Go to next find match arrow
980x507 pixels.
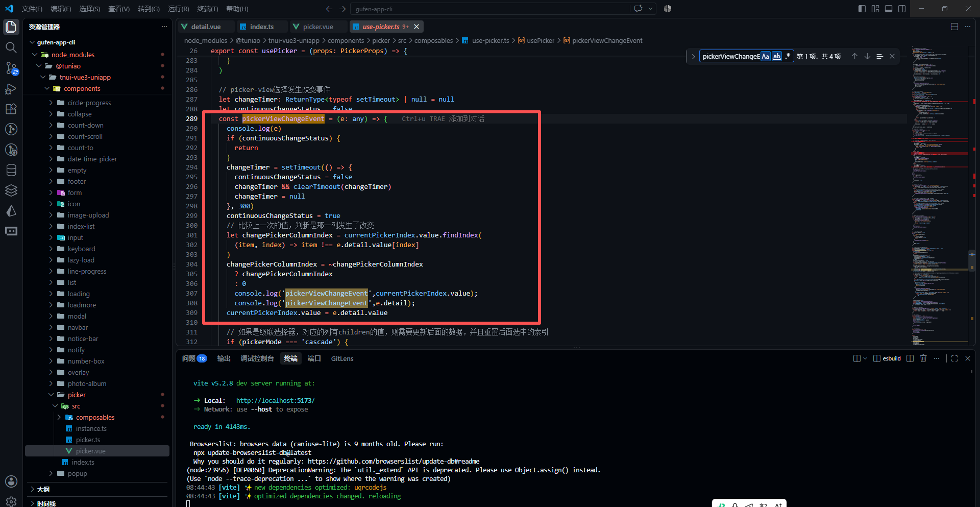[867, 56]
